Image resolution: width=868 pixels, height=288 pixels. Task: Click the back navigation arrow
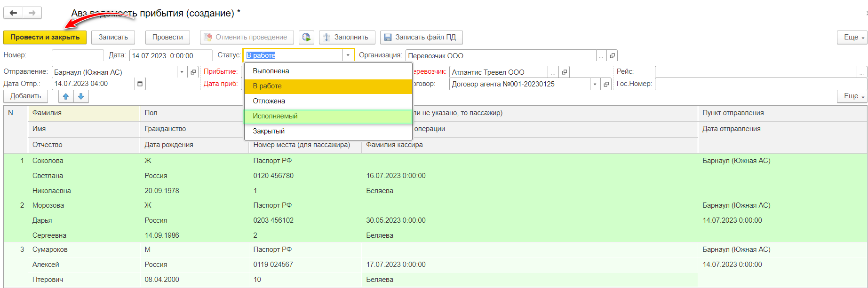click(x=13, y=13)
